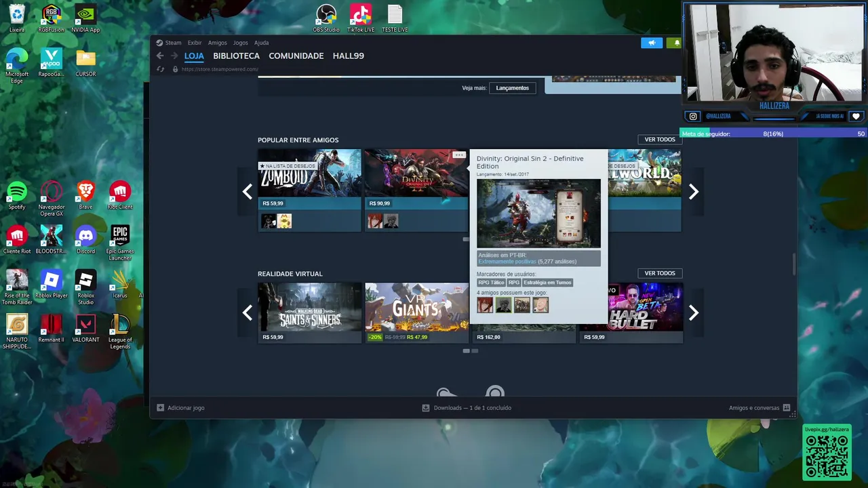Screen dimensions: 868x488
Task: Launch Remnant II shortcut
Action: [x=51, y=328]
